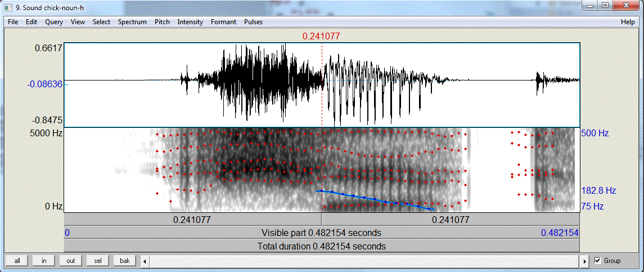
Task: Open the Pitch menu
Action: point(162,22)
